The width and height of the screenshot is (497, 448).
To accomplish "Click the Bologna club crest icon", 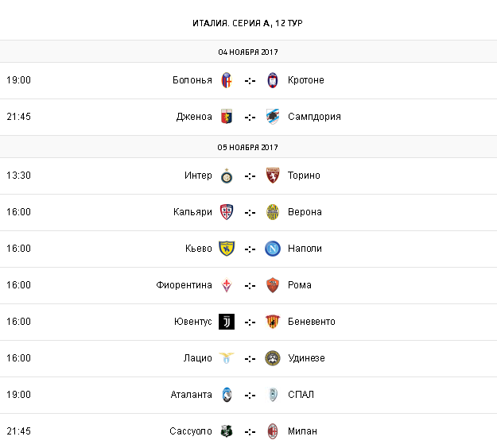I will coord(227,80).
